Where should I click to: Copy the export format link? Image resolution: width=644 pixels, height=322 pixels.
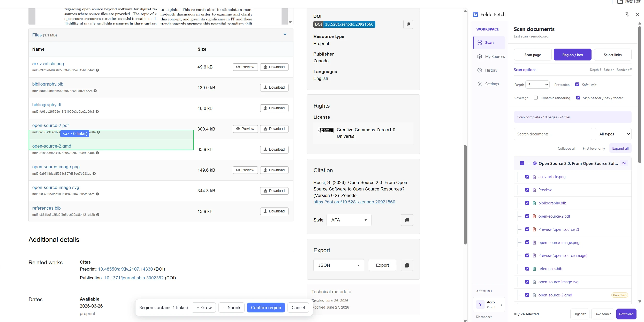407,265
